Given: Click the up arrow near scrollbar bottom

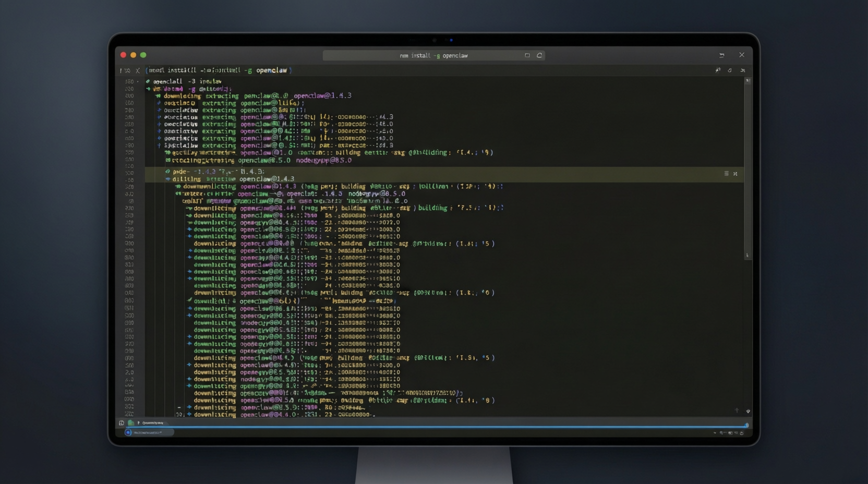Looking at the screenshot, I should pos(737,410).
